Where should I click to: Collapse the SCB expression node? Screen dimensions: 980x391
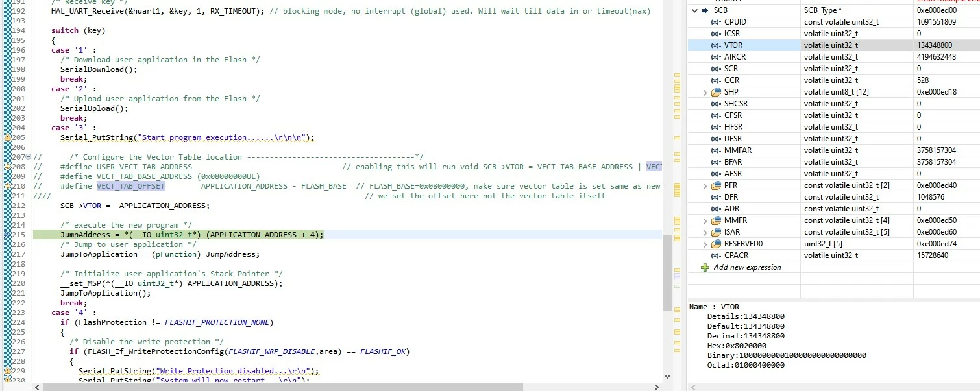(x=694, y=10)
